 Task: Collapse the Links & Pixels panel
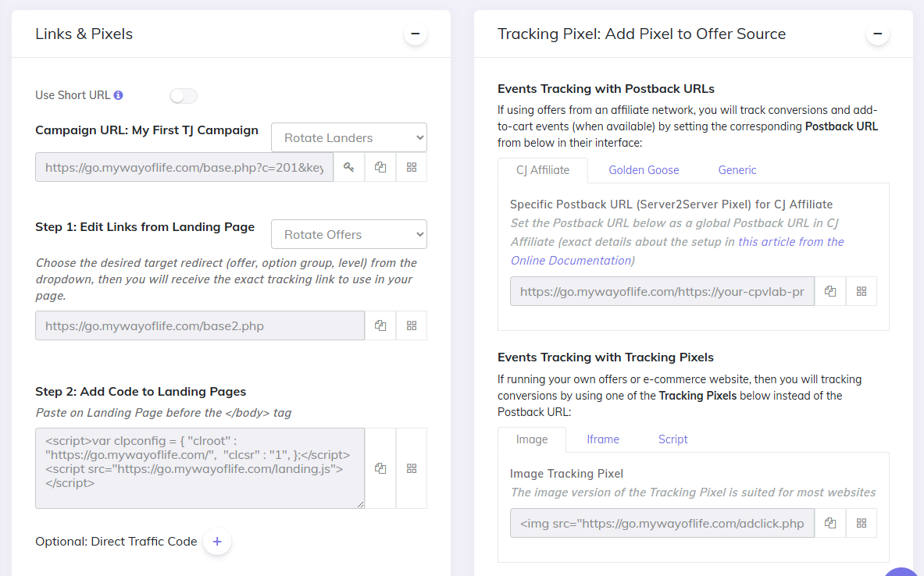(x=415, y=34)
